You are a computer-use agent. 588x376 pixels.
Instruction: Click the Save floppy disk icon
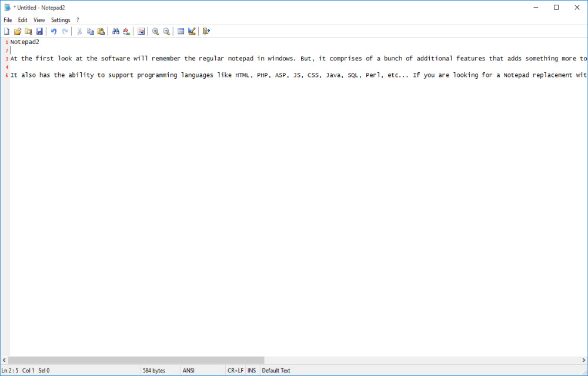pos(39,32)
